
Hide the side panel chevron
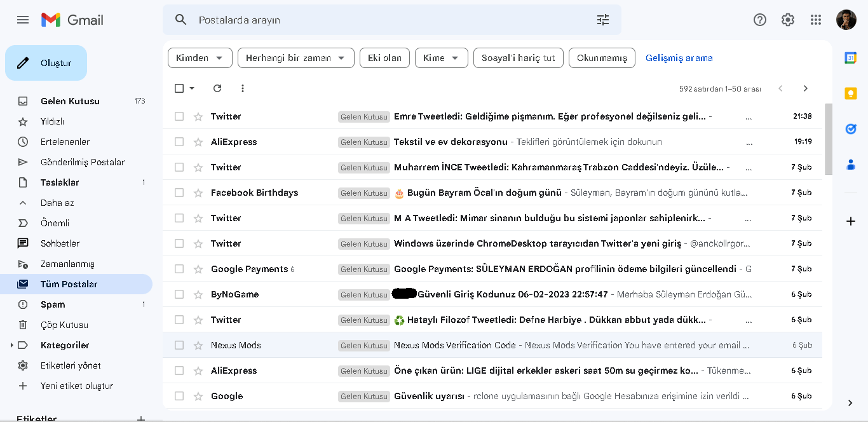tap(850, 403)
